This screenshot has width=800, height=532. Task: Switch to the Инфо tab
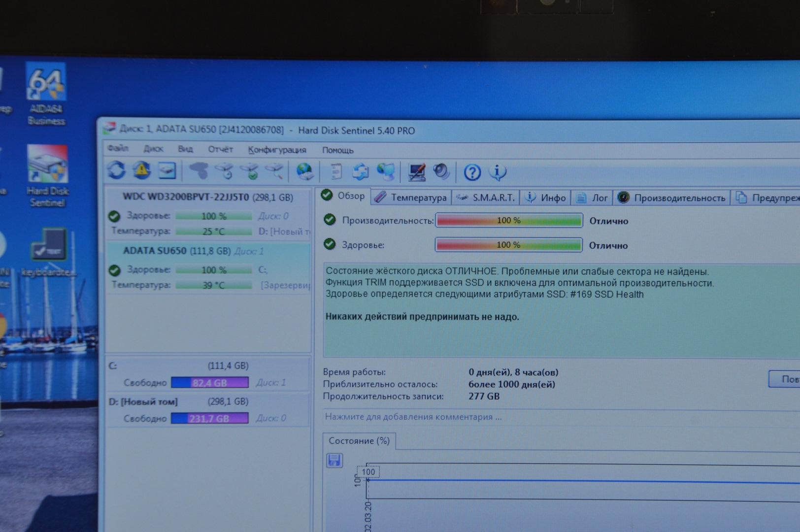coord(545,198)
